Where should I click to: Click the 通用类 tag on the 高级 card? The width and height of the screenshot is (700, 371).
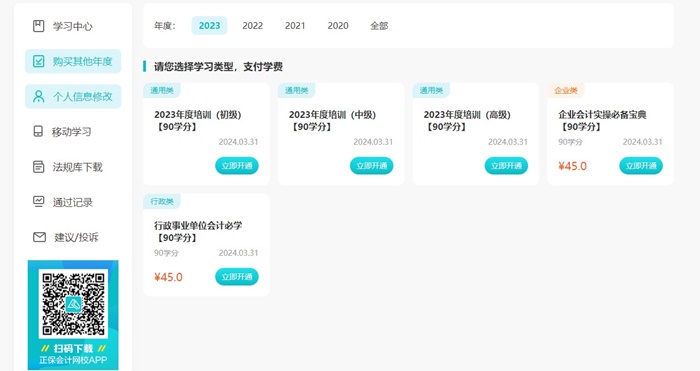[431, 90]
